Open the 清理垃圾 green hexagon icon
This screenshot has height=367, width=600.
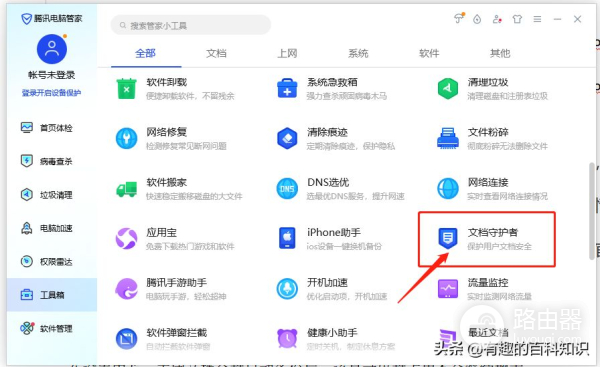[448, 89]
